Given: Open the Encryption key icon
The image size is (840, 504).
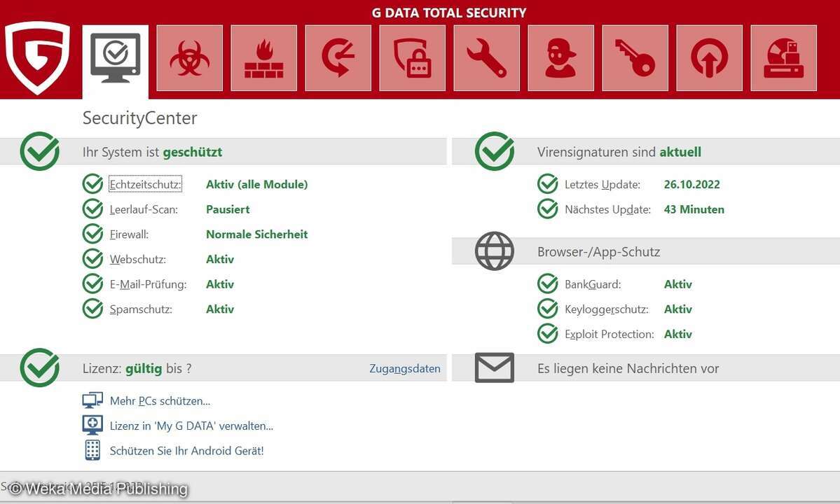Looking at the screenshot, I should (635, 58).
